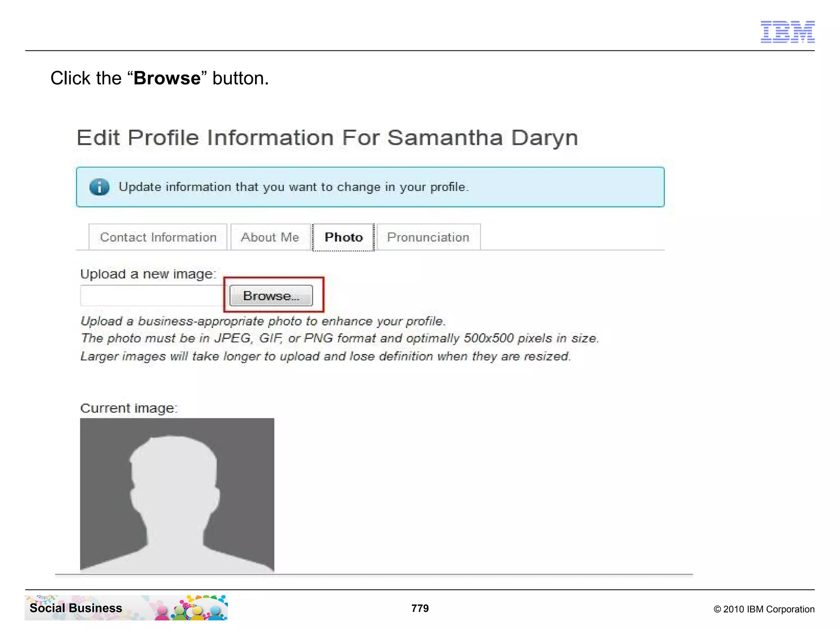Click the upload image file path field
840x630 pixels.
153,296
